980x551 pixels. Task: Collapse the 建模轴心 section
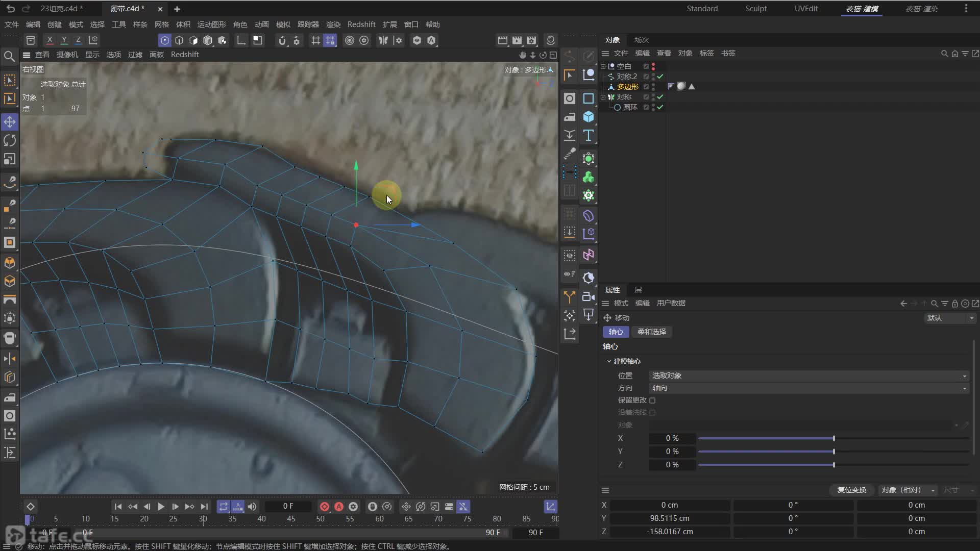tap(609, 361)
